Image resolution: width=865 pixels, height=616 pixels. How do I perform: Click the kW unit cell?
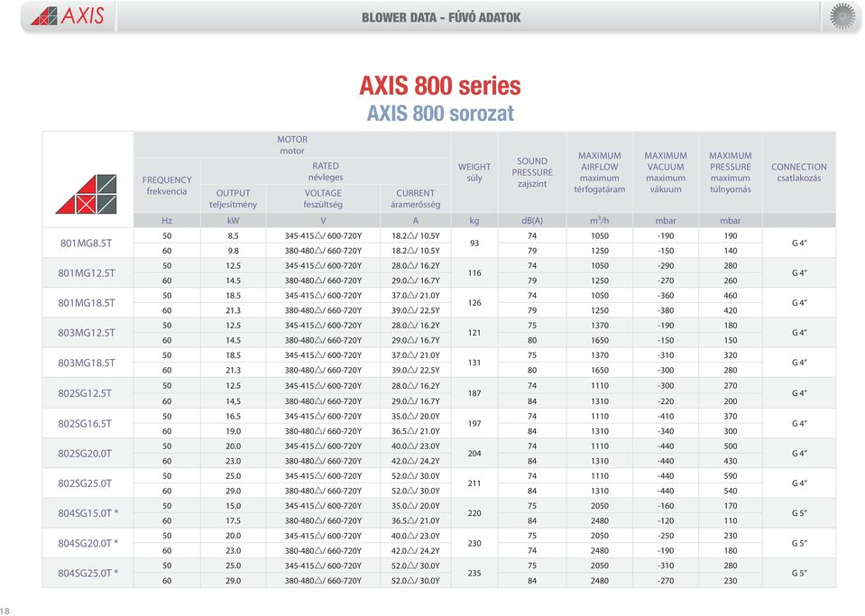pos(233,221)
